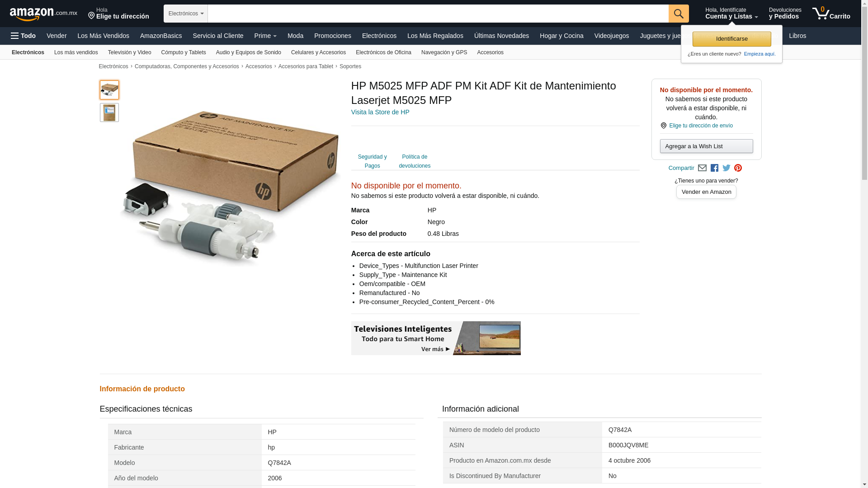Choose shipping address via Elige tu dirección
Image resolution: width=868 pixels, height=488 pixels.
coord(118,14)
